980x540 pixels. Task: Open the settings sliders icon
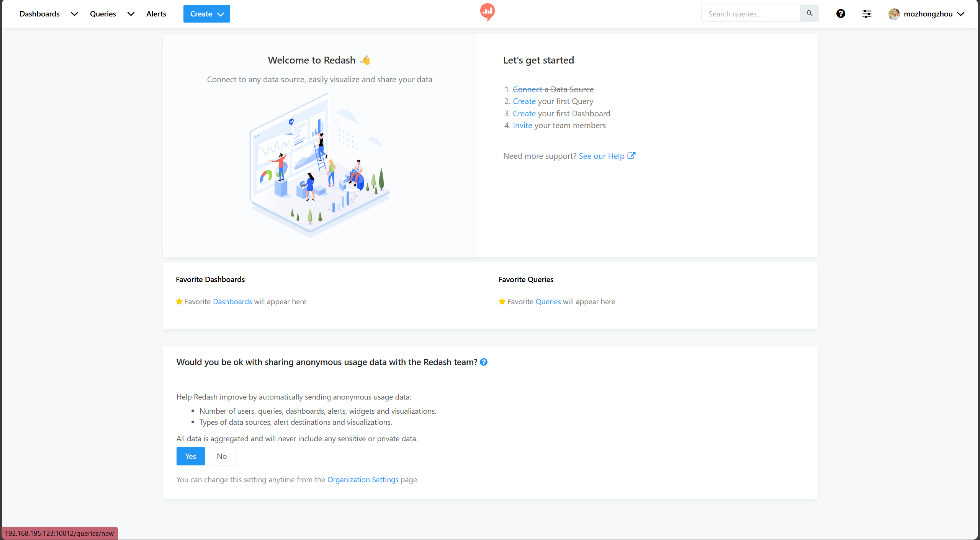click(867, 14)
